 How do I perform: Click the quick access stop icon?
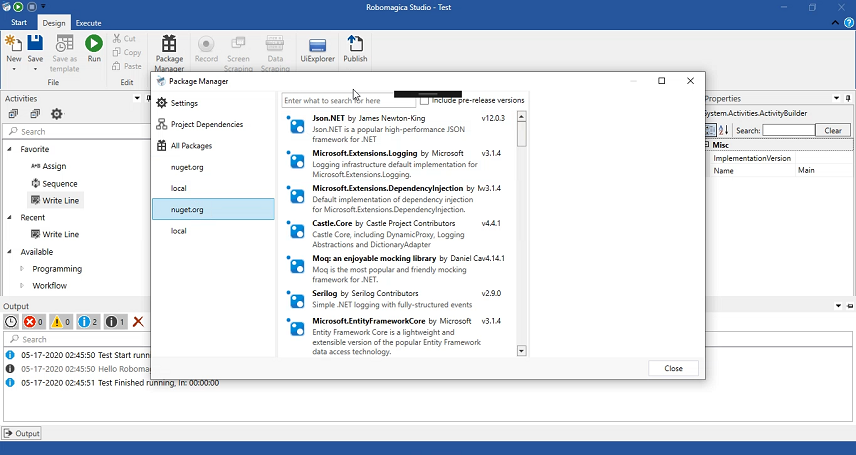(x=32, y=7)
